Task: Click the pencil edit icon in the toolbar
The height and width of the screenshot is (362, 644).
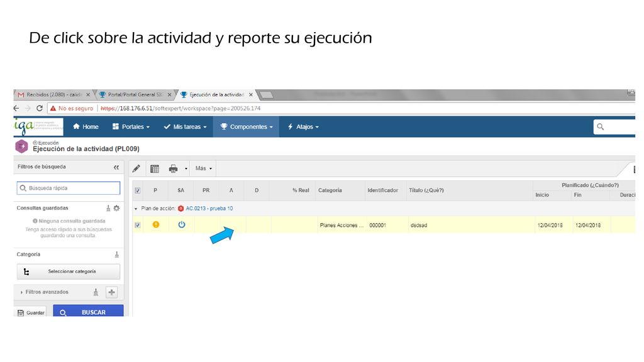Action: tap(136, 168)
